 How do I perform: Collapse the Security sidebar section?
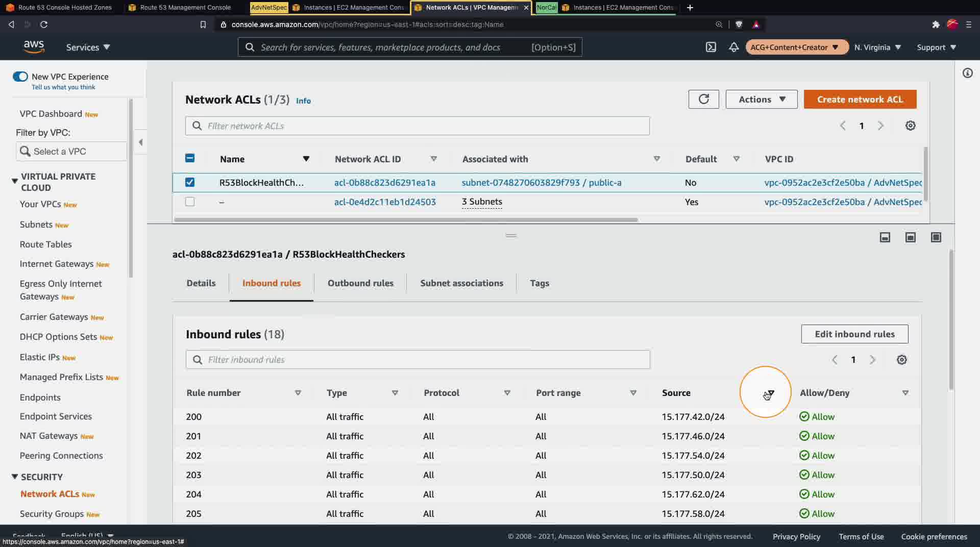[14, 477]
